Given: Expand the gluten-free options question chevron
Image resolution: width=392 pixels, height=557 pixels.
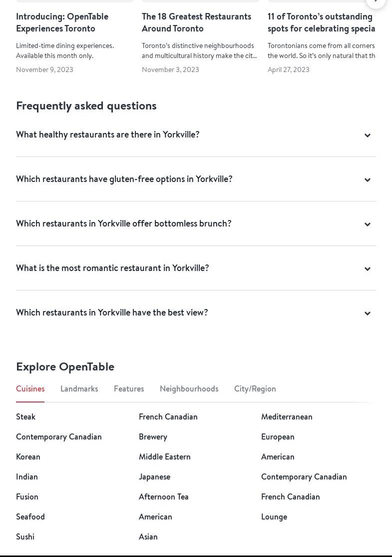Looking at the screenshot, I should [367, 179].
